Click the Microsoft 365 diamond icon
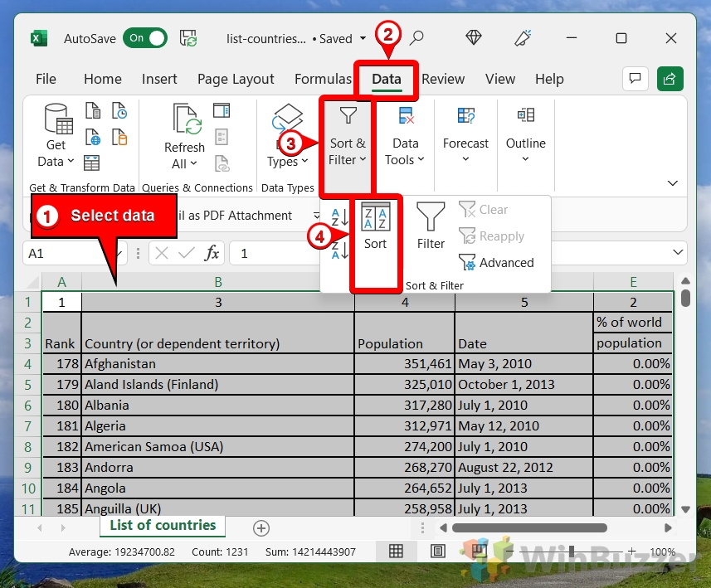This screenshot has height=588, width=711. click(474, 37)
